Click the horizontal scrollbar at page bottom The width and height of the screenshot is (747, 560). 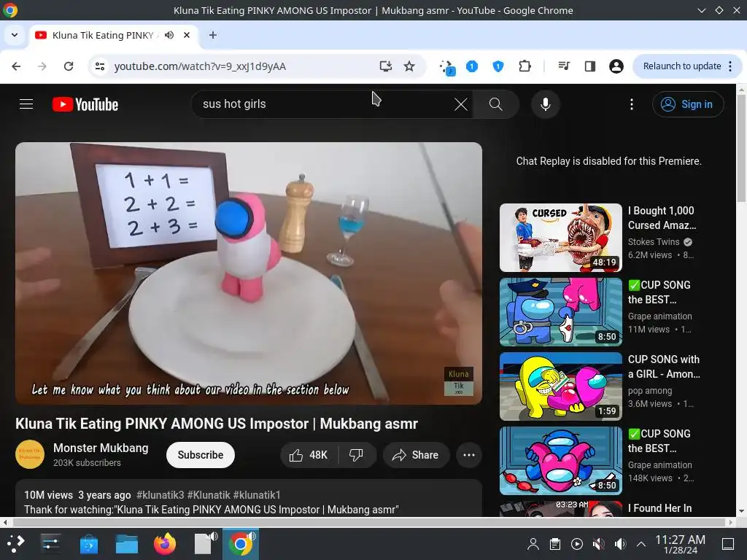point(368,522)
